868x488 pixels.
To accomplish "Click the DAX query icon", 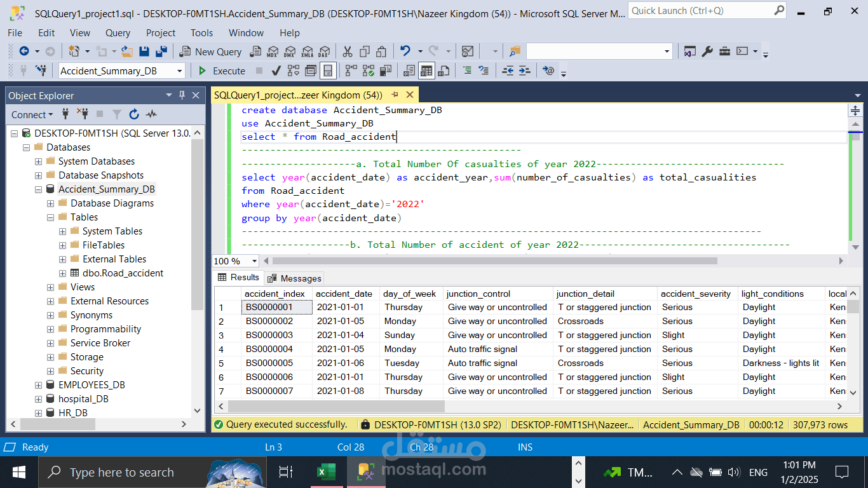I will [325, 51].
